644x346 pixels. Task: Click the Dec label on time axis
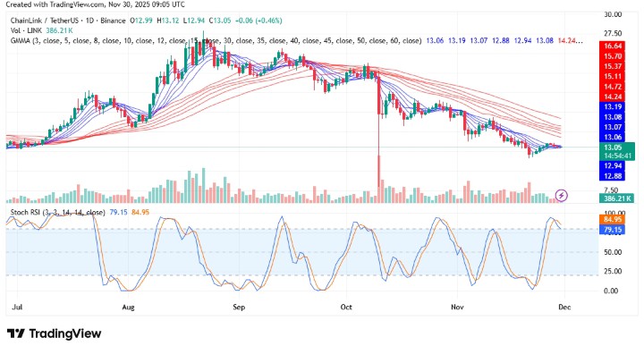564,307
